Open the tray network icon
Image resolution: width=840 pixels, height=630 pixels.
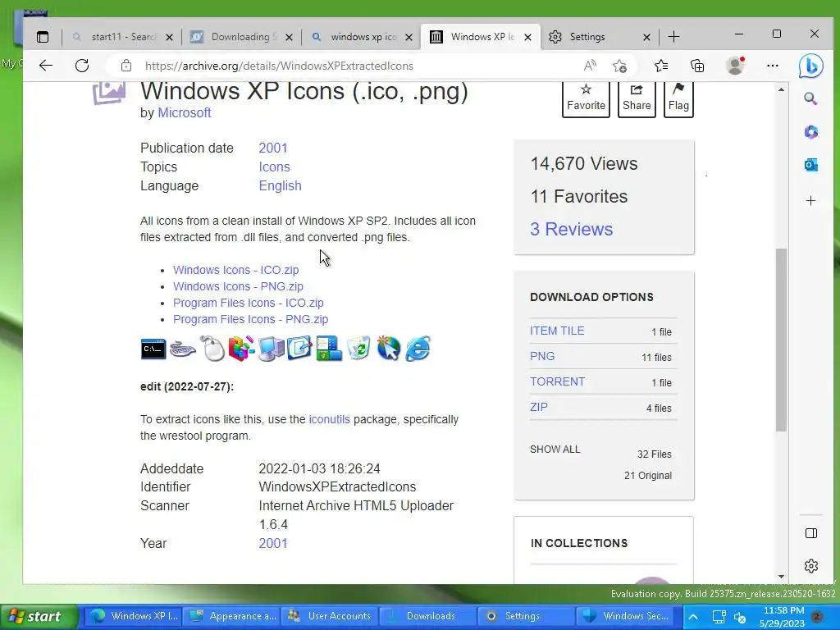coord(719,617)
